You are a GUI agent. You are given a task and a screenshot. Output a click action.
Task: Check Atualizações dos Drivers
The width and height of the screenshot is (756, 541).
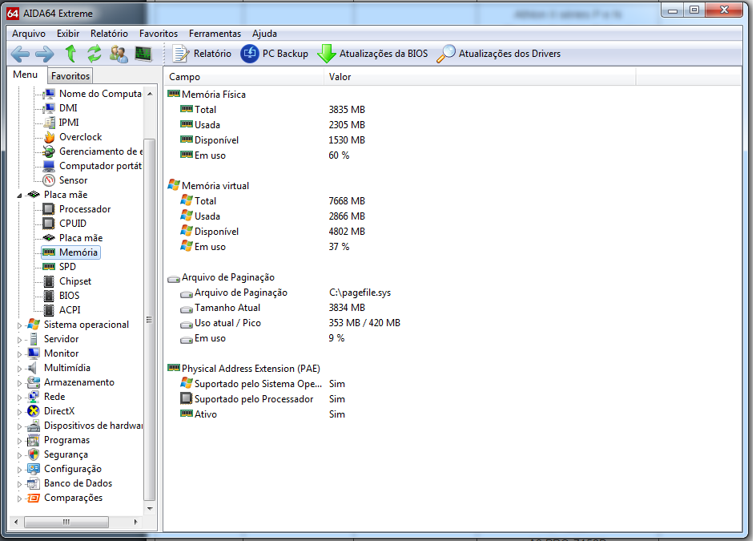point(499,54)
